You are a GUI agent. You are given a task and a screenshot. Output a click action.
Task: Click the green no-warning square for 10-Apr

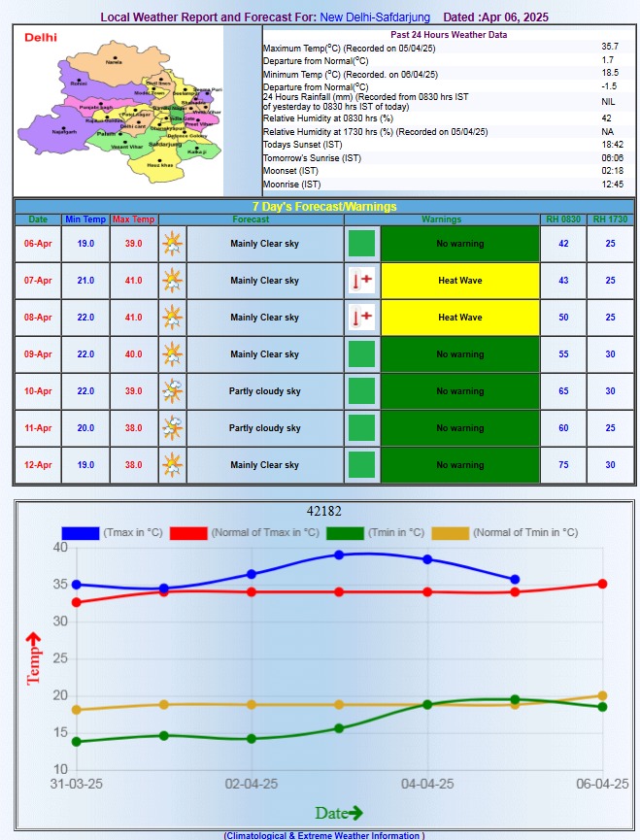point(361,391)
